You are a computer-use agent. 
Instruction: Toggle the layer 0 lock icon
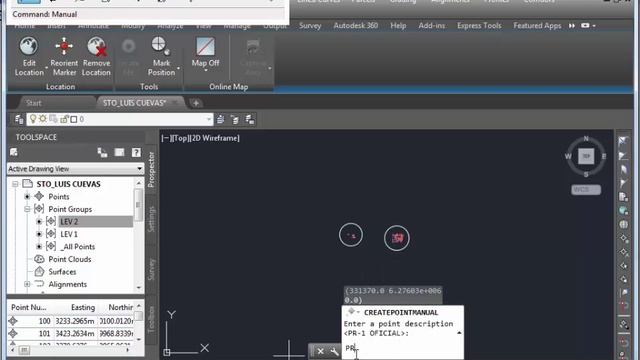tap(64, 119)
